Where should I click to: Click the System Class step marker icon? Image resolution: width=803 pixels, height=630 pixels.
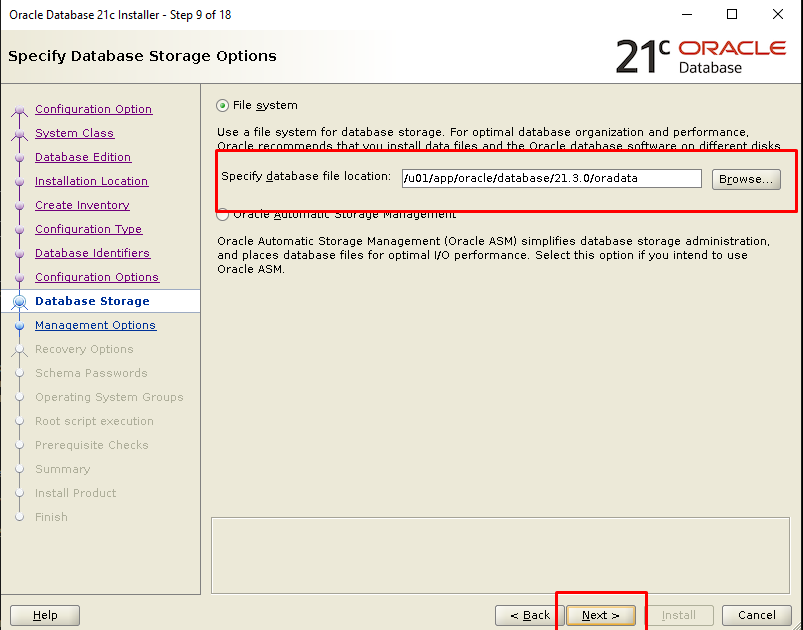point(19,134)
